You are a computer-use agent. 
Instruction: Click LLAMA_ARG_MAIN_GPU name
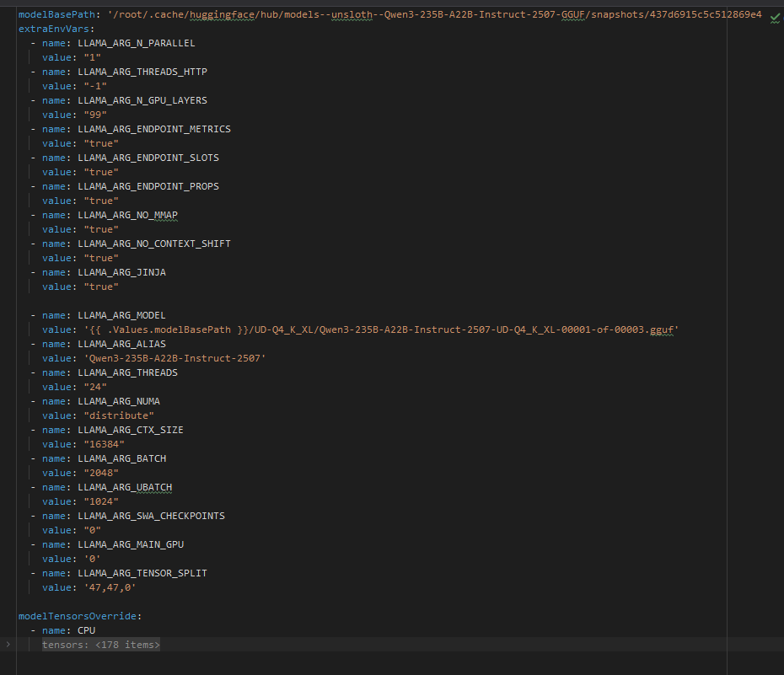coord(131,544)
